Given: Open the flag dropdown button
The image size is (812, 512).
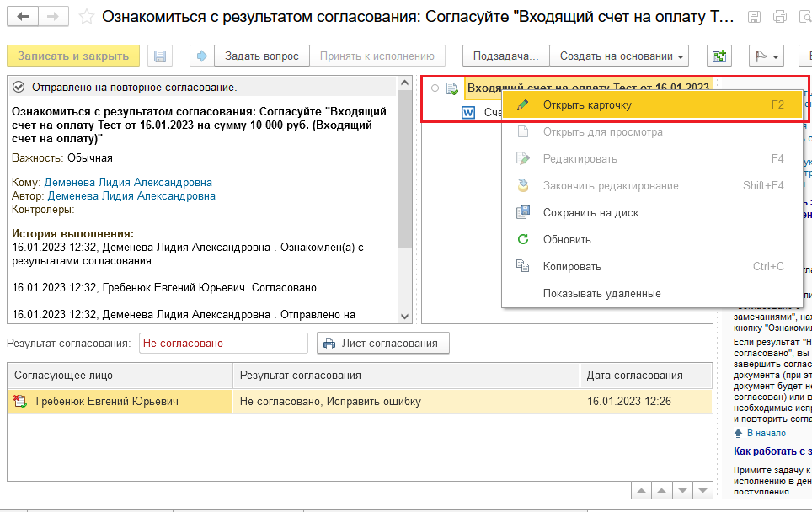Looking at the screenshot, I should click(x=766, y=56).
